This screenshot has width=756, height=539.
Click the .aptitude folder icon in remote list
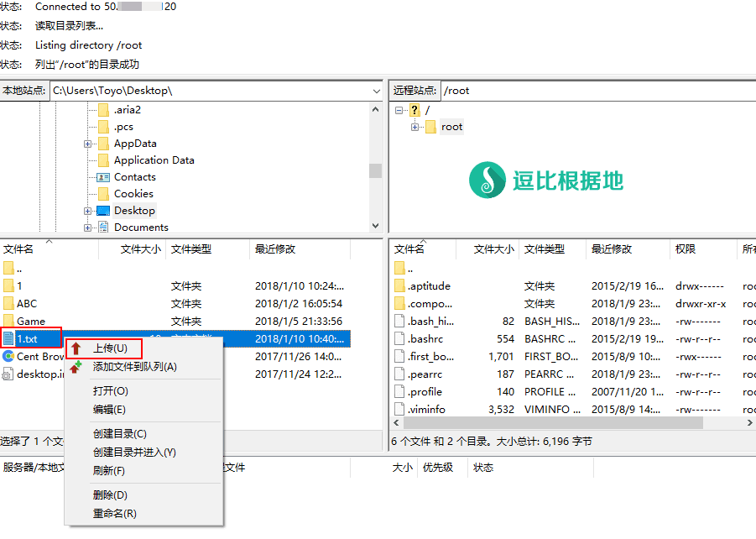tap(399, 285)
